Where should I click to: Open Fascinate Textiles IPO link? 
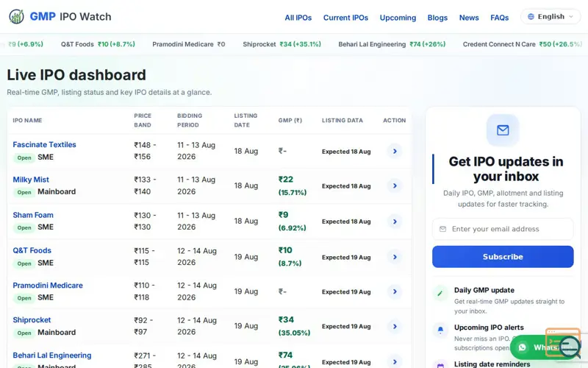click(44, 144)
